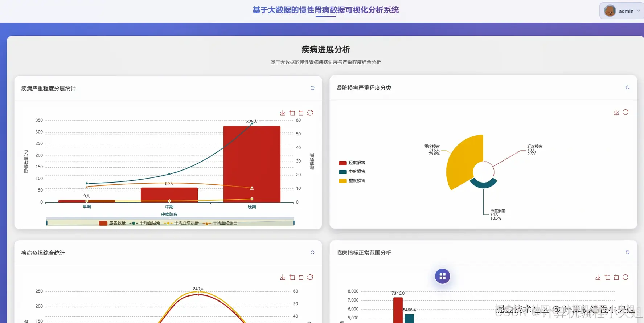Viewport: 644px width, 323px height.
Task: Refresh the 疾病负担综合统计 card
Action: point(312,253)
